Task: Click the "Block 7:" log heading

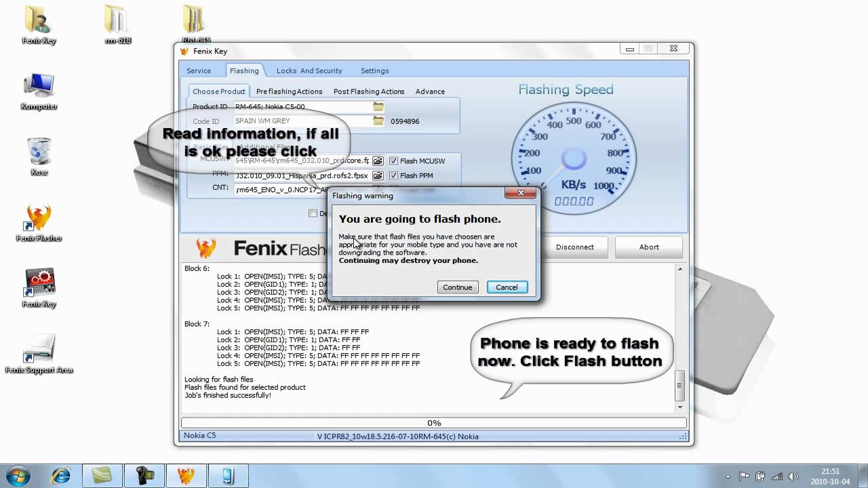Action: click(x=197, y=324)
